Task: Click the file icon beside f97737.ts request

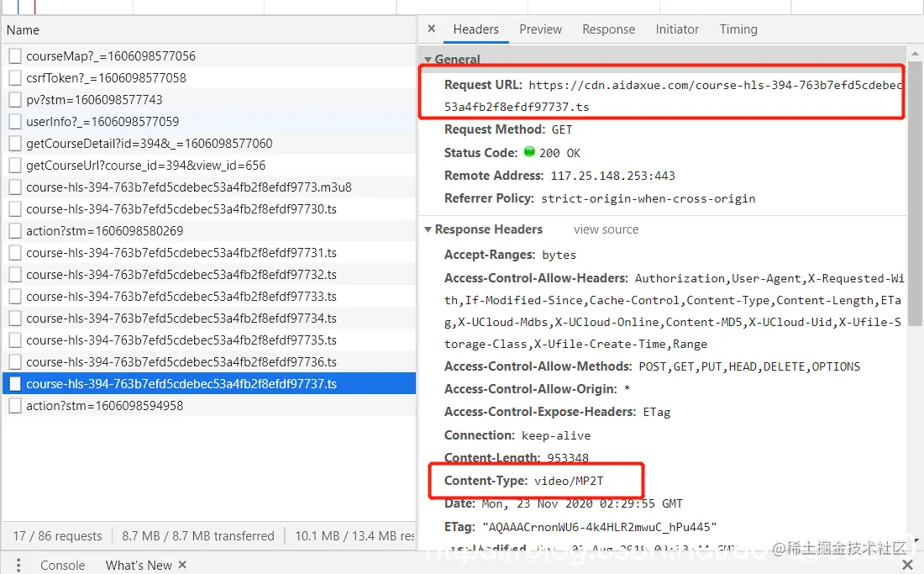Action: [x=15, y=383]
